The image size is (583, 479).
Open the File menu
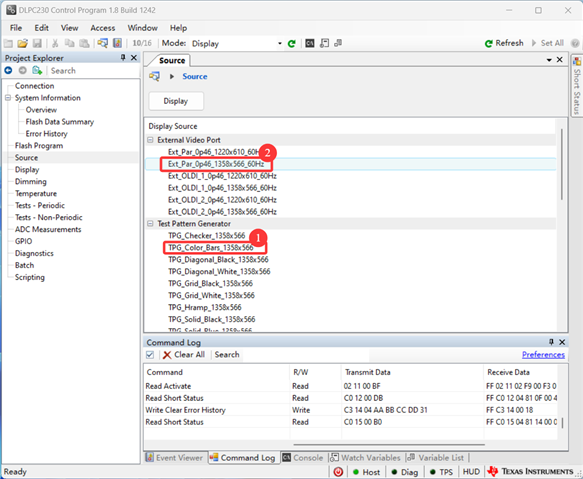(x=16, y=28)
